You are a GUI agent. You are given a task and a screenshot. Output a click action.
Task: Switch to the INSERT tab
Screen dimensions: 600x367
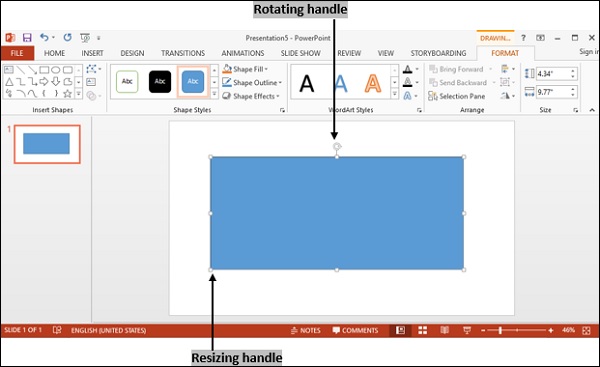click(x=92, y=53)
